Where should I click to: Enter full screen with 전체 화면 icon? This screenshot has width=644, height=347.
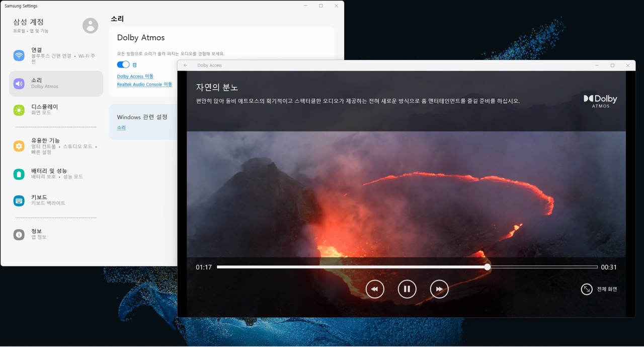(587, 289)
